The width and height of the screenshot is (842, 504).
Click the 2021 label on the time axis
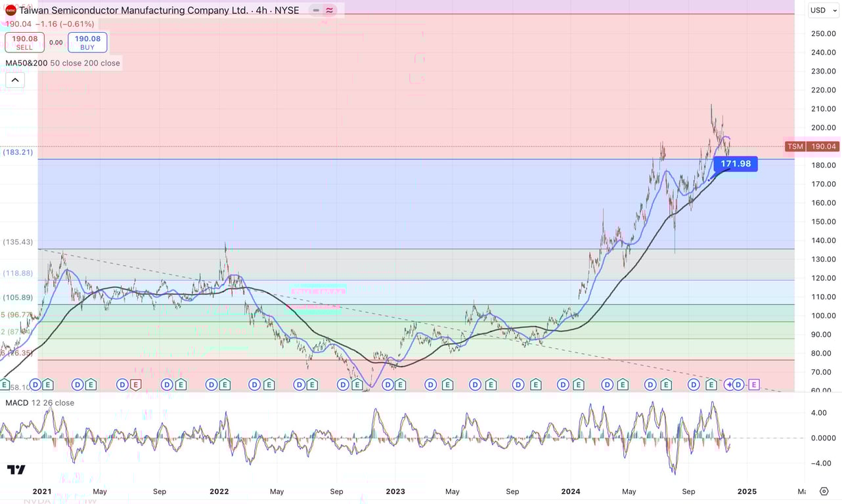click(42, 491)
